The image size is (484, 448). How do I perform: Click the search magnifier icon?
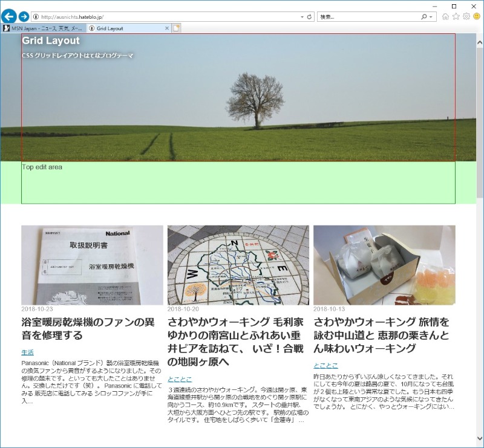coord(424,17)
